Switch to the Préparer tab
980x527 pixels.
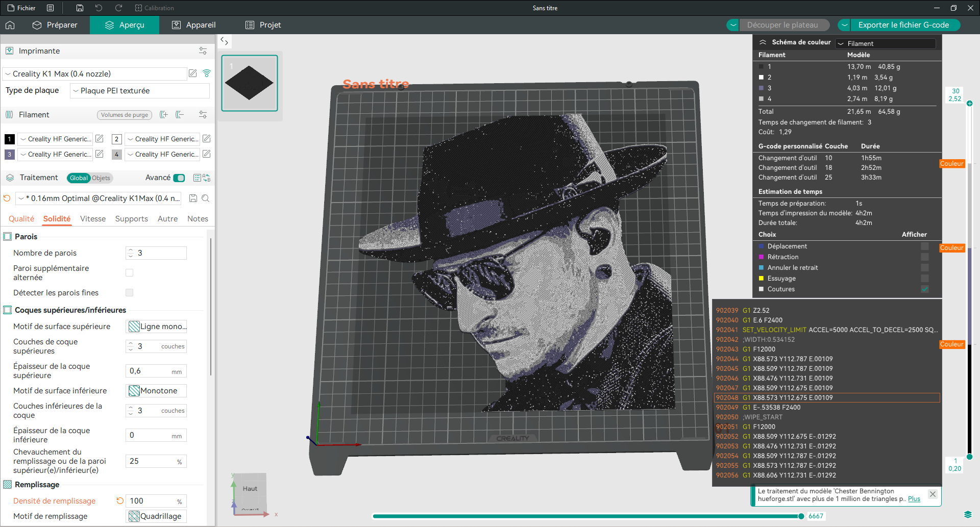(55, 25)
